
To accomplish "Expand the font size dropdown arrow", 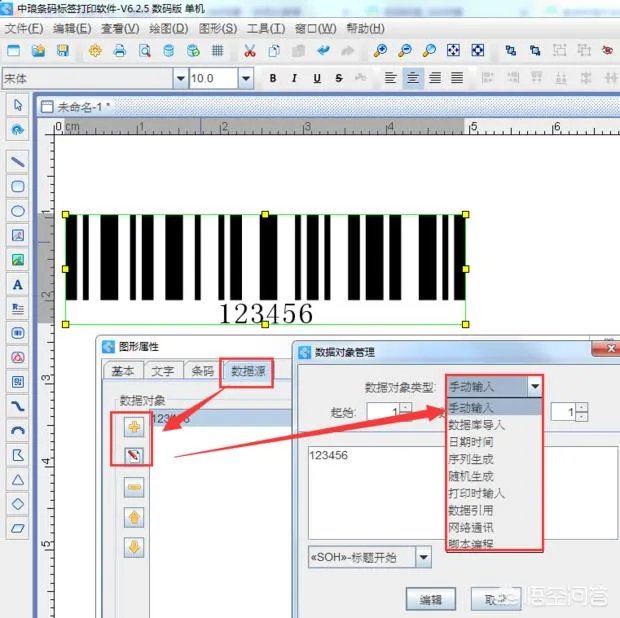I will coord(246,78).
